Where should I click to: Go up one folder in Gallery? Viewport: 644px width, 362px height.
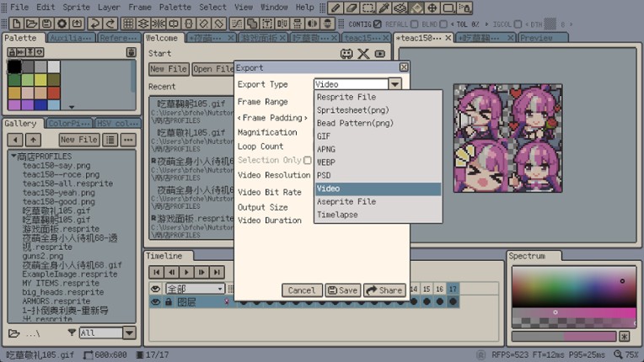tap(32, 140)
